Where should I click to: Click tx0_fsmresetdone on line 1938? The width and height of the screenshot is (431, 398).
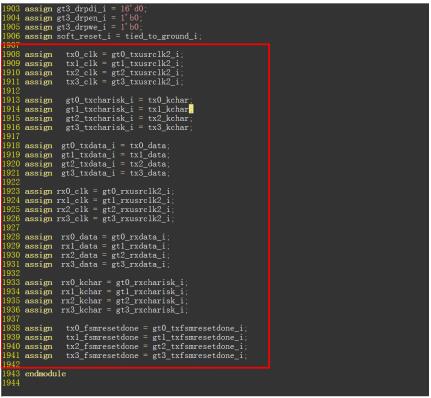[102, 328]
